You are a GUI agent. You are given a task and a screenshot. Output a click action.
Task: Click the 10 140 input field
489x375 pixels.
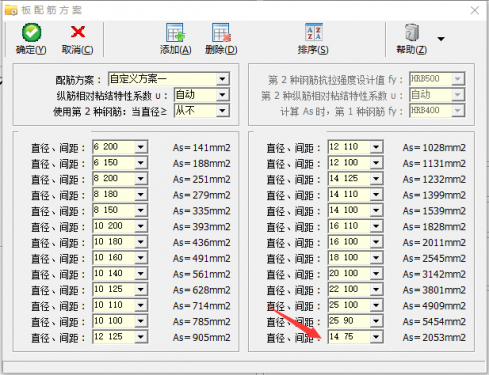114,274
